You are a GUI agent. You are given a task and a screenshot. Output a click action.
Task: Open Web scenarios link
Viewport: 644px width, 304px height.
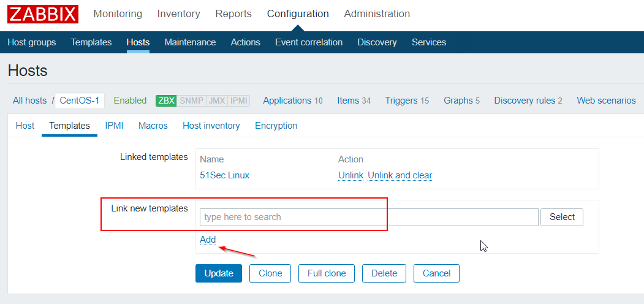point(606,101)
